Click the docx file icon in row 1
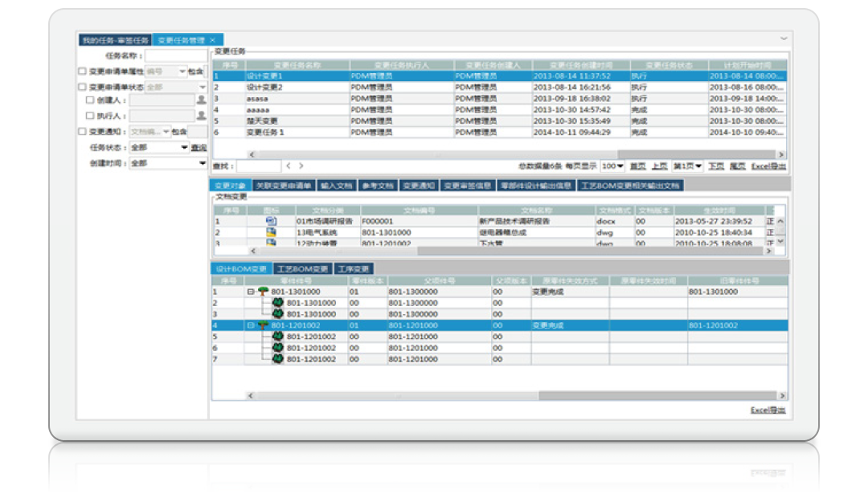The height and width of the screenshot is (498, 868). tap(271, 221)
